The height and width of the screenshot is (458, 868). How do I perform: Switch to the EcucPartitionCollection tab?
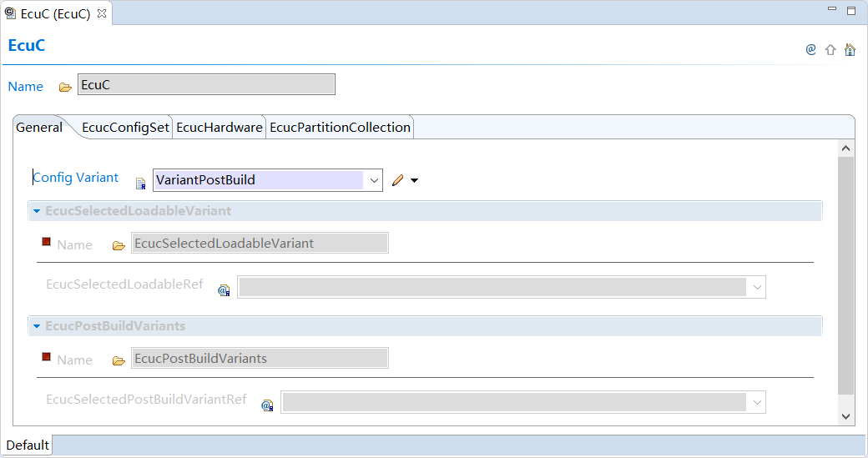pyautogui.click(x=340, y=128)
